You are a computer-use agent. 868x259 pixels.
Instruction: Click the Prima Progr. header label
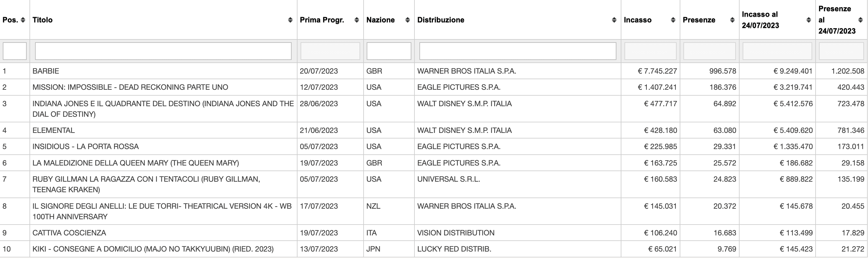[x=322, y=20]
